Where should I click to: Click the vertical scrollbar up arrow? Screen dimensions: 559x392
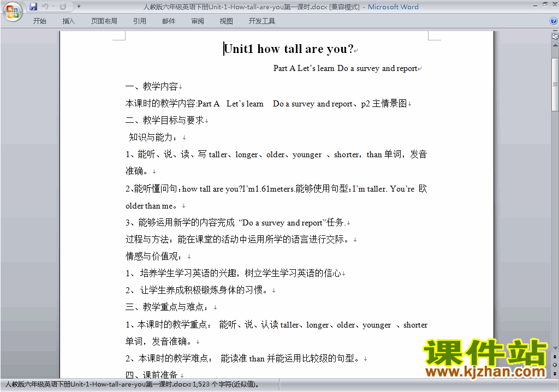click(555, 46)
